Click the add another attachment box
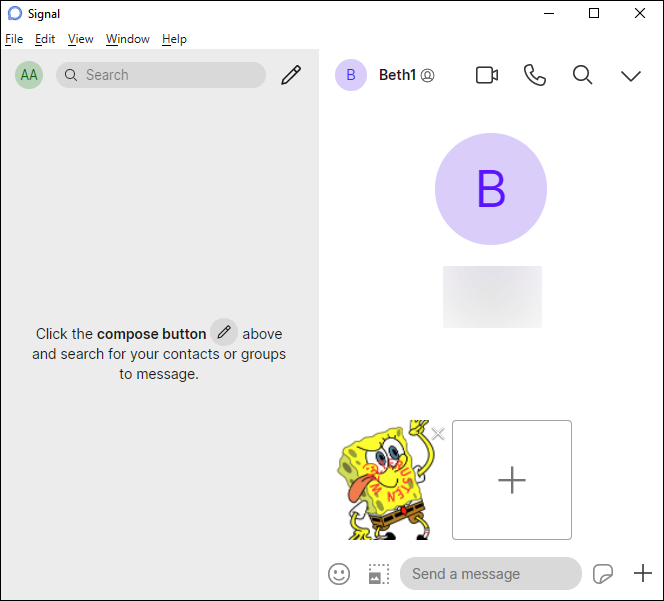 (512, 480)
